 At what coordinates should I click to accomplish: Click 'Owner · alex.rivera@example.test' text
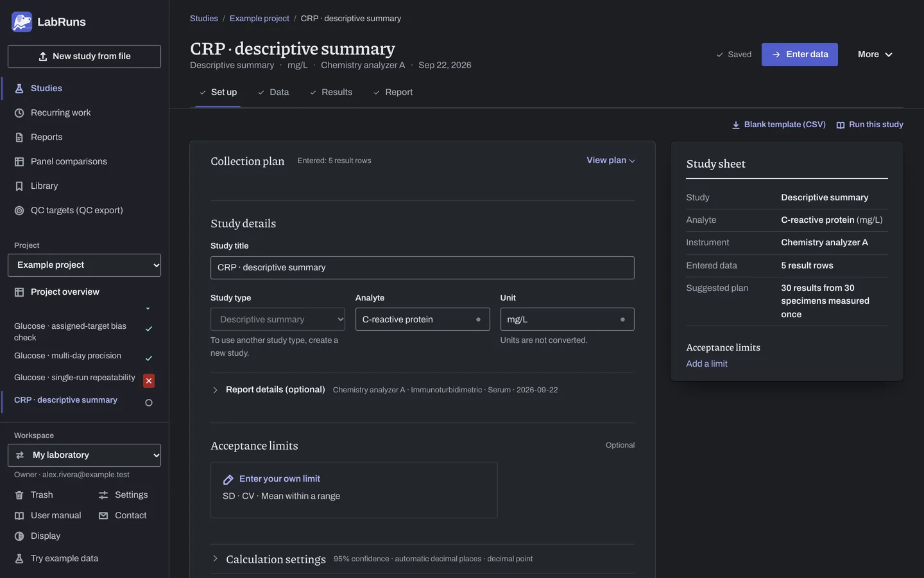[x=72, y=475]
